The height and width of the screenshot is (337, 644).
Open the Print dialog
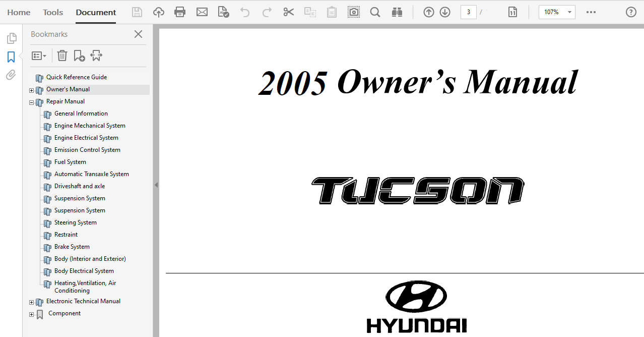point(180,12)
